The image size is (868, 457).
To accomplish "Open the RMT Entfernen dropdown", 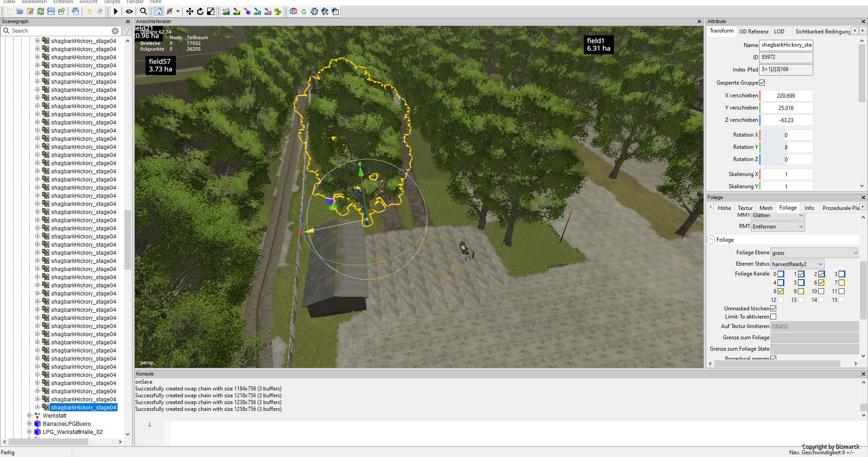I will click(778, 227).
